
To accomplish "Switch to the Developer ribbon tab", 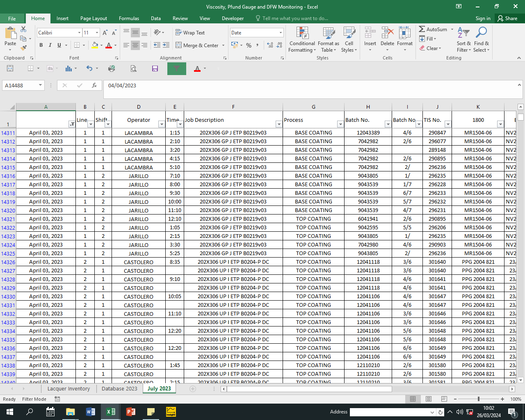I will coord(233,18).
